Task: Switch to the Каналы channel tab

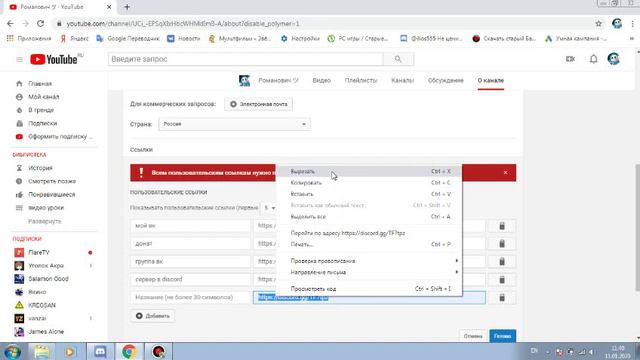Action: click(x=402, y=80)
